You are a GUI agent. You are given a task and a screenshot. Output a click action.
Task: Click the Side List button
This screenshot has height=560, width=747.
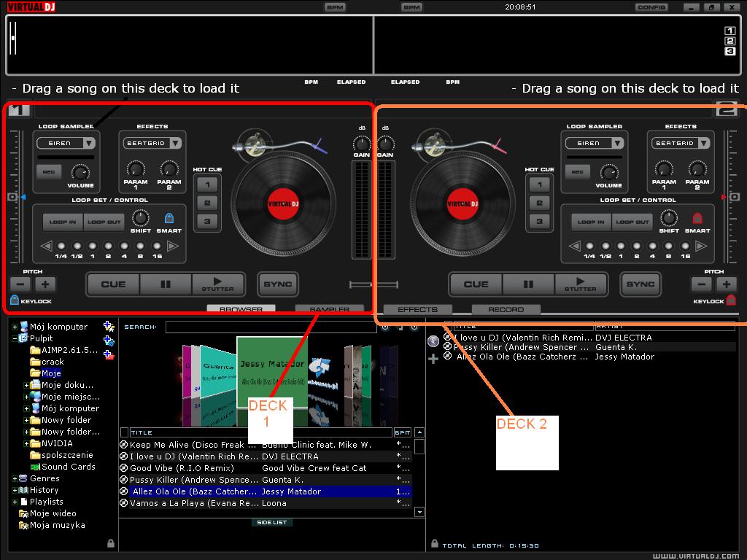272,522
